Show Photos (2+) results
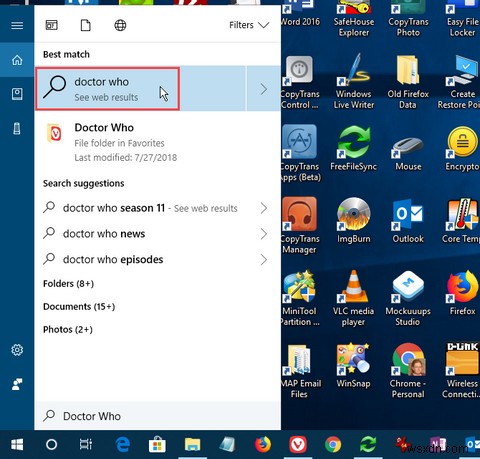Viewport: 480px width, 459px height. coord(68,330)
